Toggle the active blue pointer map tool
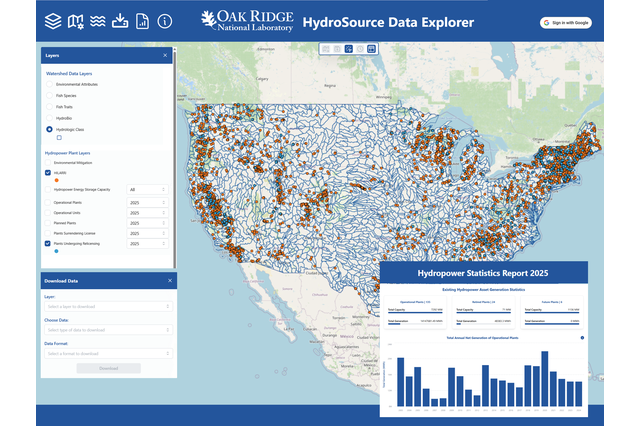This screenshot has width=640, height=426. pos(349,49)
